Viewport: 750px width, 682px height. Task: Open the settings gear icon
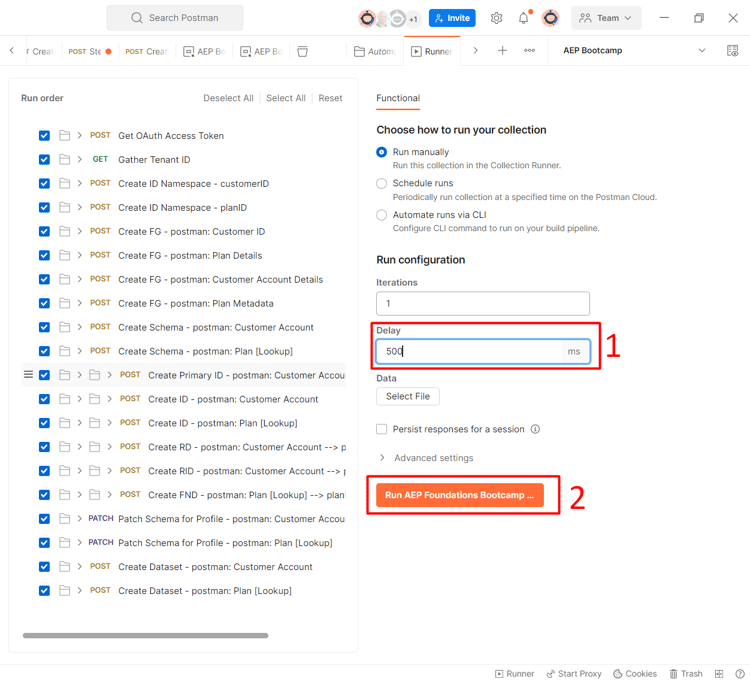click(496, 18)
